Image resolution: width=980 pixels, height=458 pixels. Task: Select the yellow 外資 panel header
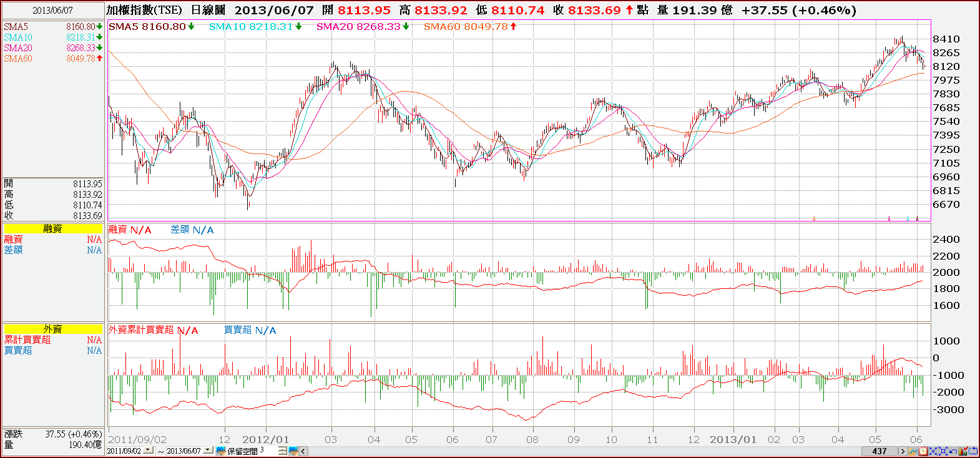tap(53, 329)
